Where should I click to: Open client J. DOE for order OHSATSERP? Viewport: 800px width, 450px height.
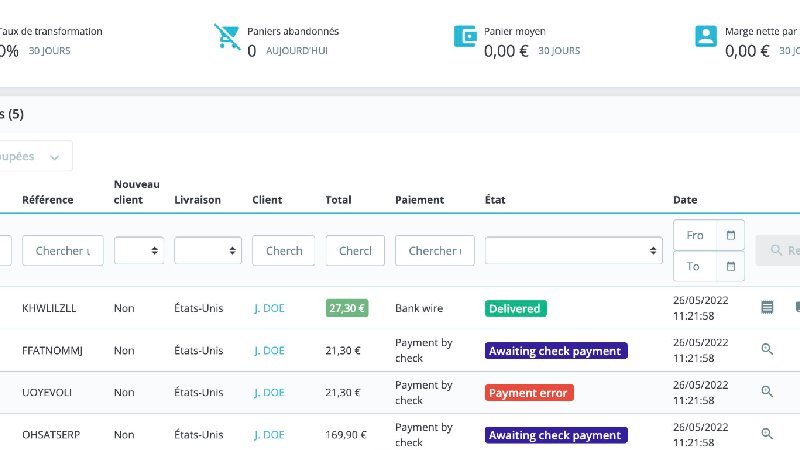[269, 435]
